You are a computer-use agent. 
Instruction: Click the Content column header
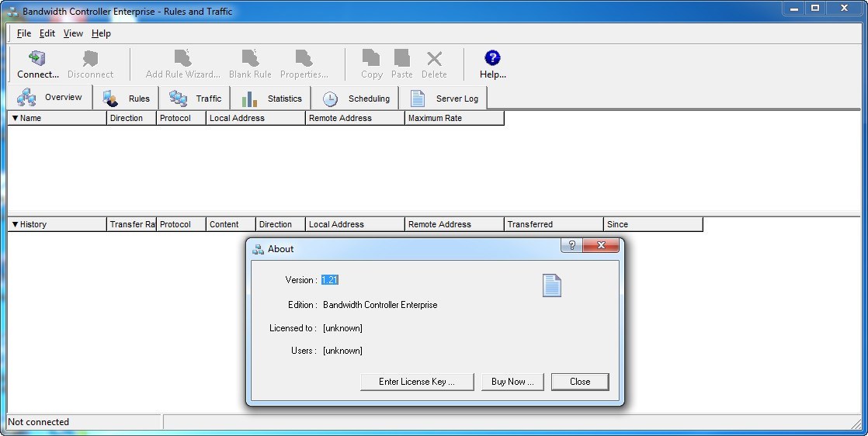(x=231, y=224)
